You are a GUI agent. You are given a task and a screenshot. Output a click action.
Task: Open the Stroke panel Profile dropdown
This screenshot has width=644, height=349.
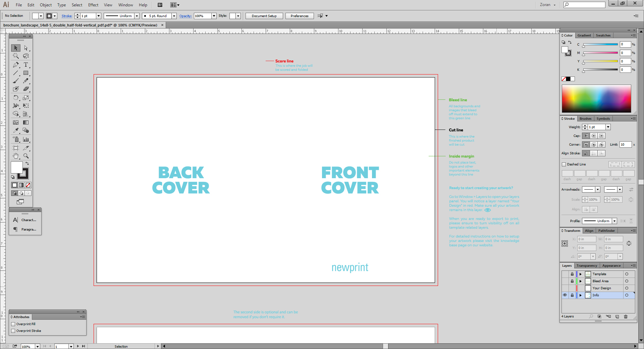click(x=614, y=221)
